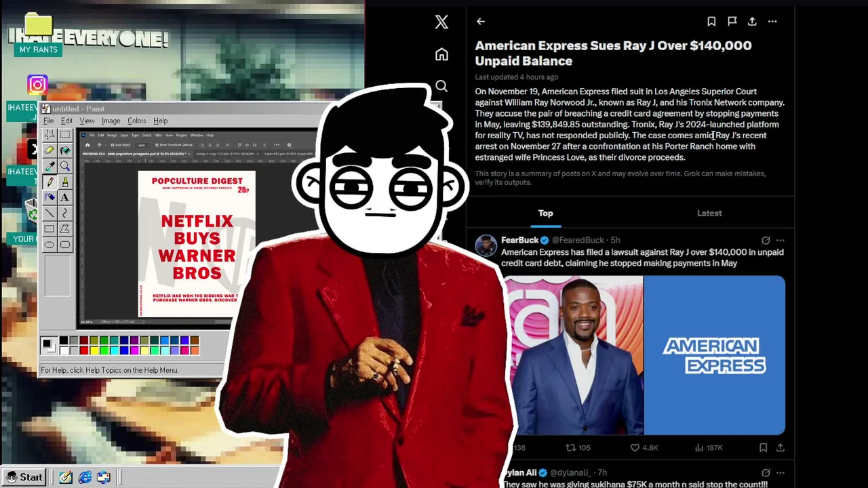Open Paint's File menu
This screenshot has height=488, width=868.
[49, 121]
